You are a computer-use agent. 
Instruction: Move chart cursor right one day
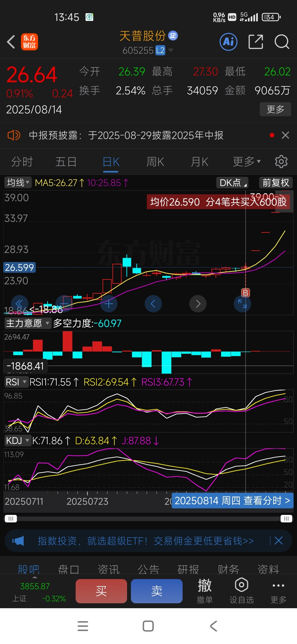[198, 304]
